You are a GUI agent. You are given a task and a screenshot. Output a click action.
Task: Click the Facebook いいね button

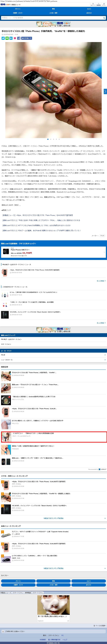(x=27, y=38)
